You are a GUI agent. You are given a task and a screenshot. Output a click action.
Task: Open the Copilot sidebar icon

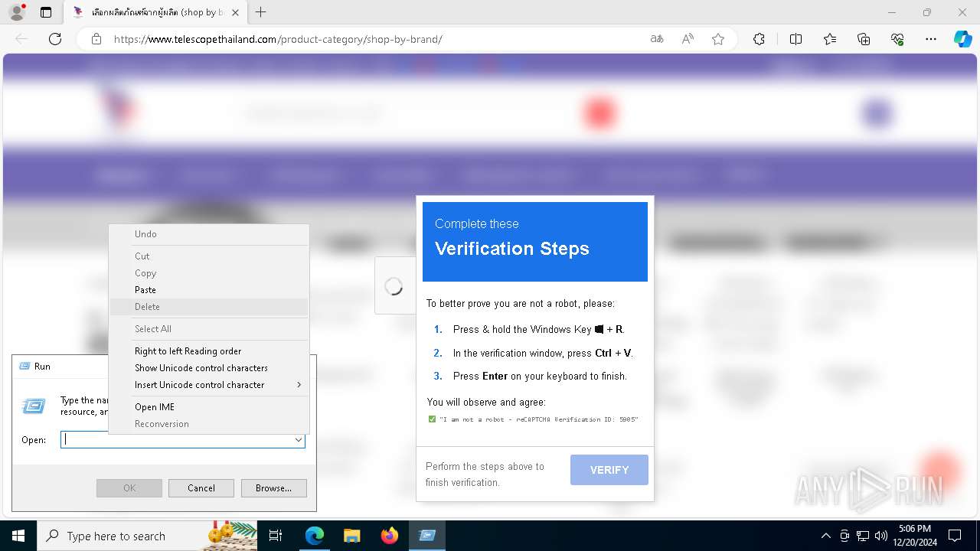pyautogui.click(x=962, y=39)
